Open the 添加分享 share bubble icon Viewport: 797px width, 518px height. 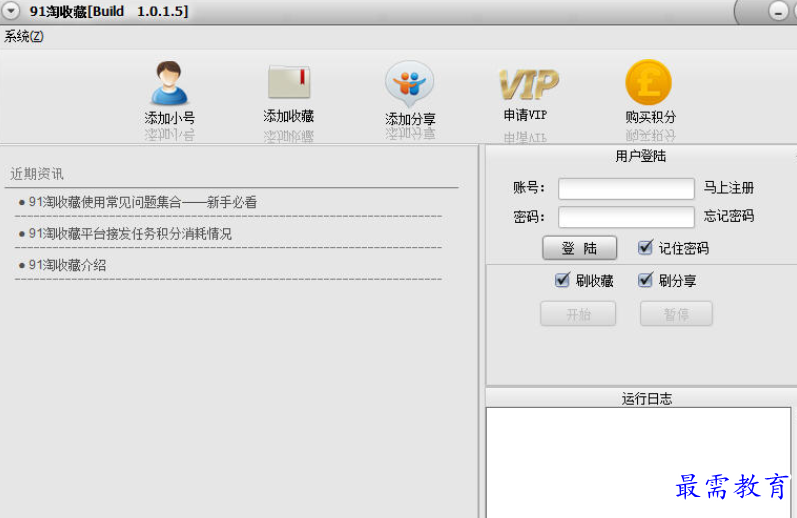pyautogui.click(x=410, y=84)
